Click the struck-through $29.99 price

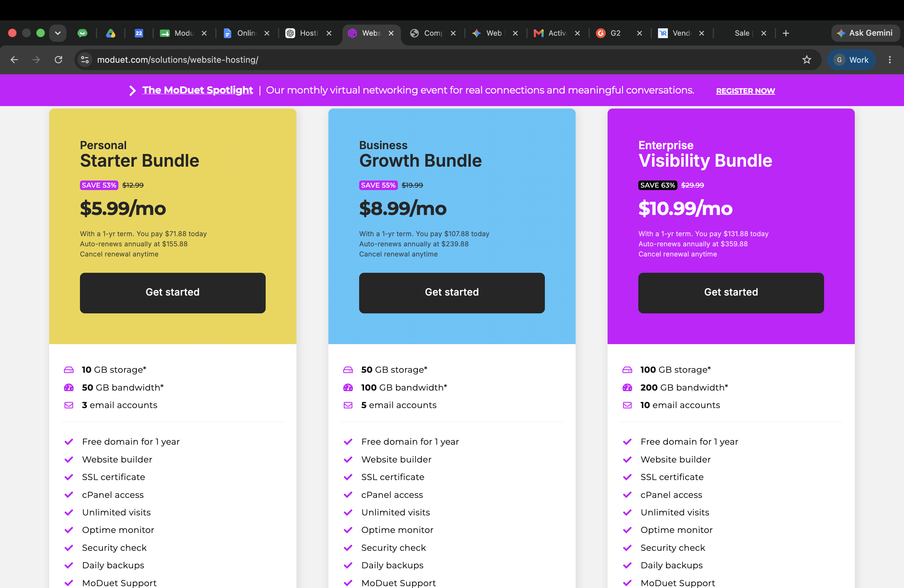click(x=692, y=185)
